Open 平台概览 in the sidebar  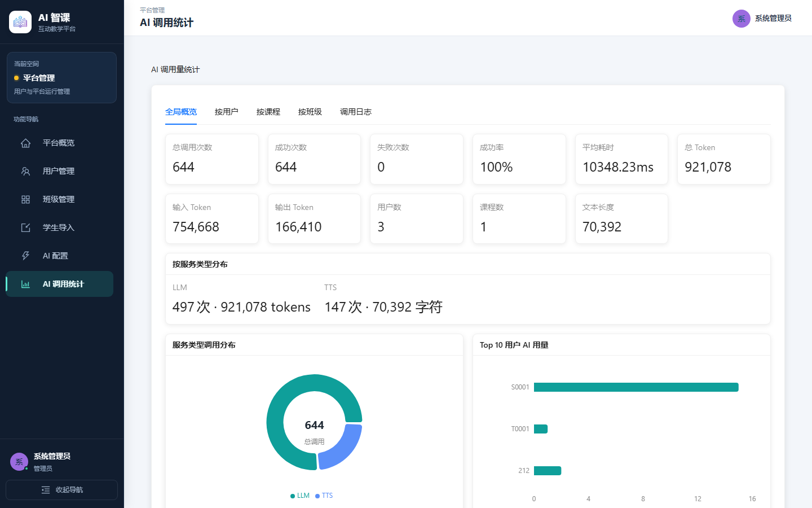tap(59, 143)
